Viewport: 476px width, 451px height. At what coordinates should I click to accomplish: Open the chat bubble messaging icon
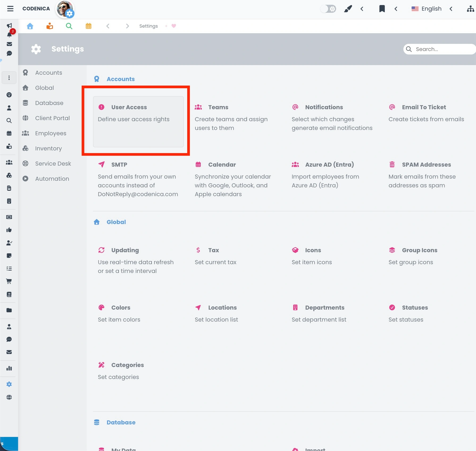pyautogui.click(x=9, y=53)
